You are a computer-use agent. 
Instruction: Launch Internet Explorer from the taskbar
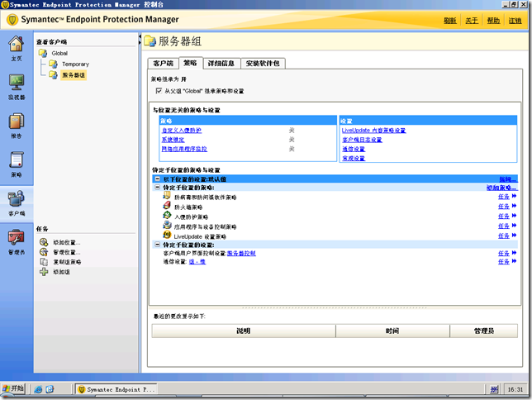pyautogui.click(x=38, y=389)
